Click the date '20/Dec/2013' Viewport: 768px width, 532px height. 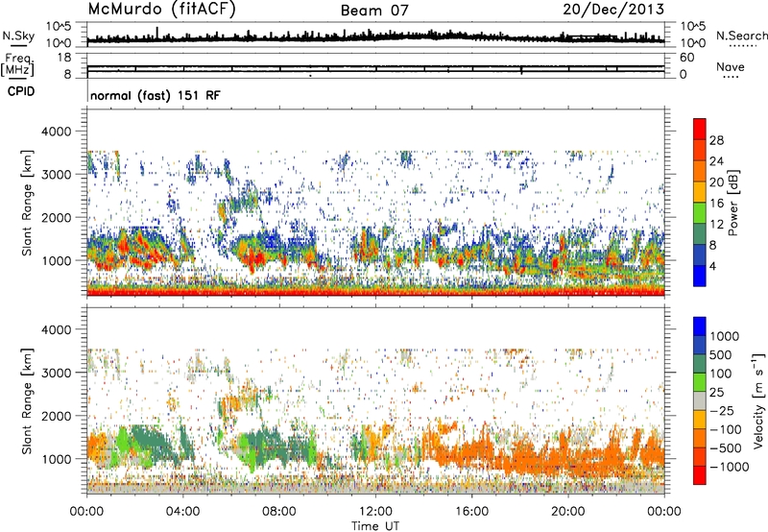pyautogui.click(x=613, y=10)
